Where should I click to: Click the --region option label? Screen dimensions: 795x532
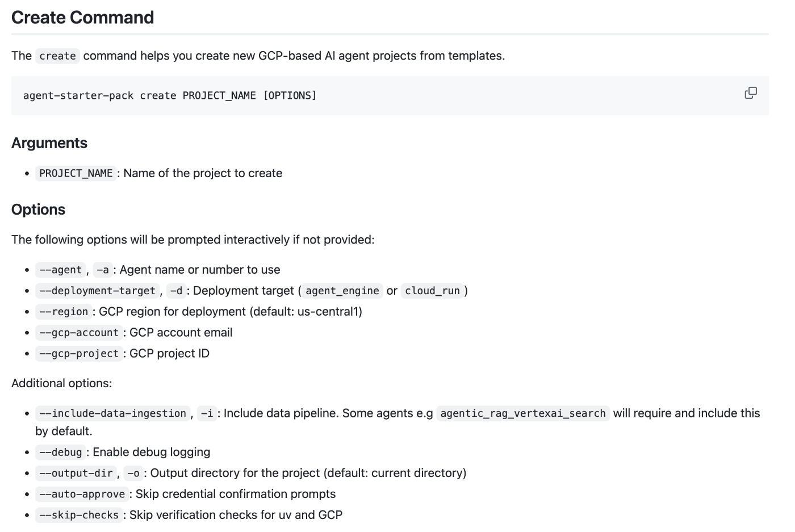click(64, 312)
